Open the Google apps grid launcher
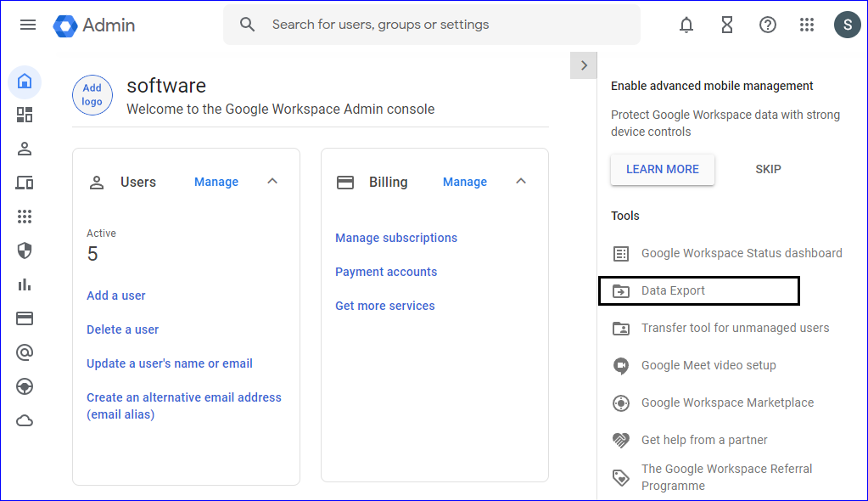Screen dimensions: 868x501 point(807,25)
